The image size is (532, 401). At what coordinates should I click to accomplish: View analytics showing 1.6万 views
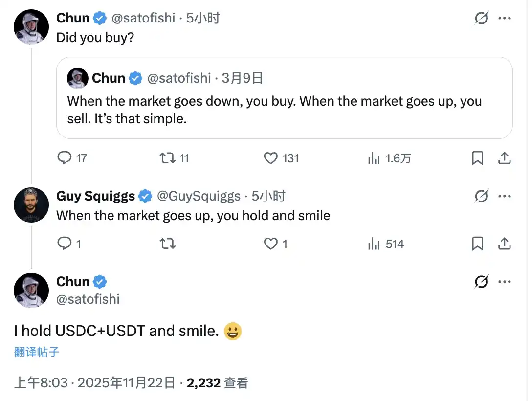click(374, 158)
